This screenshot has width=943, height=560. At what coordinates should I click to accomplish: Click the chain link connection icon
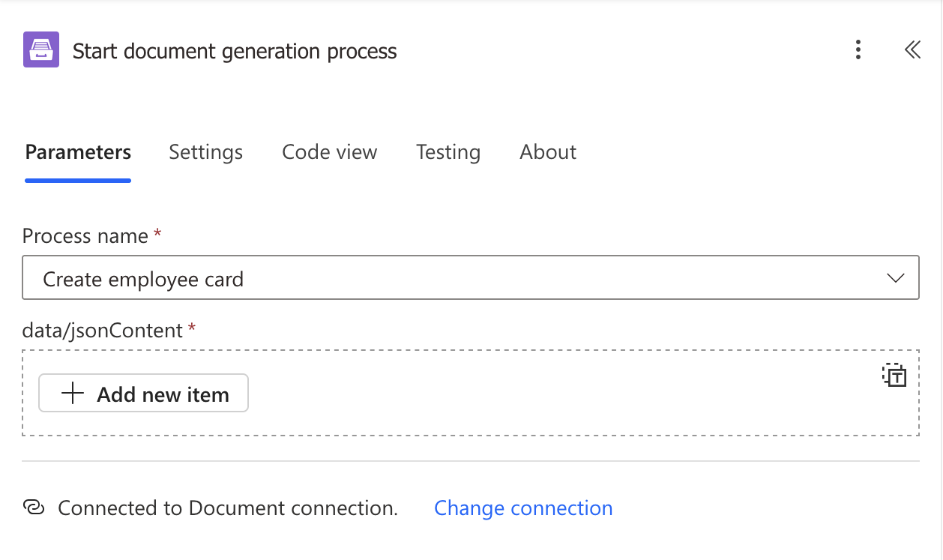click(34, 508)
